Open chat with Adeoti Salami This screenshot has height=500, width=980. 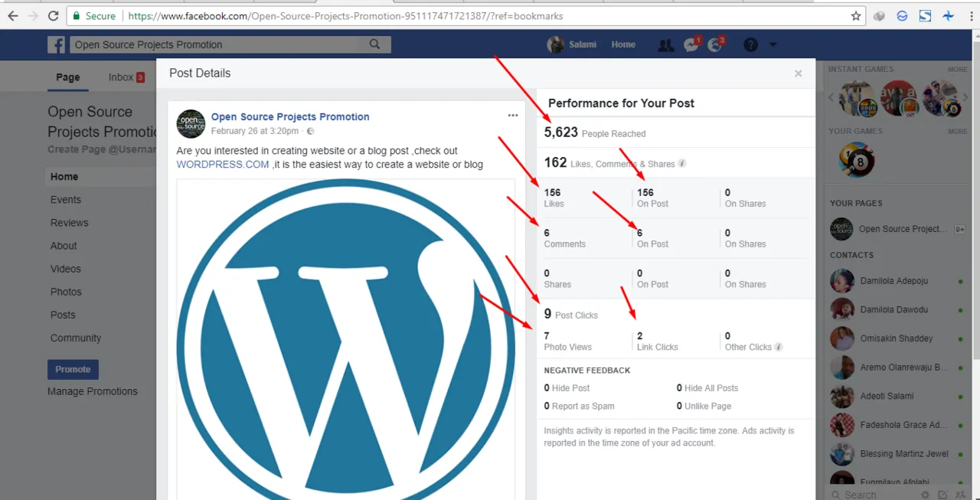point(897,396)
